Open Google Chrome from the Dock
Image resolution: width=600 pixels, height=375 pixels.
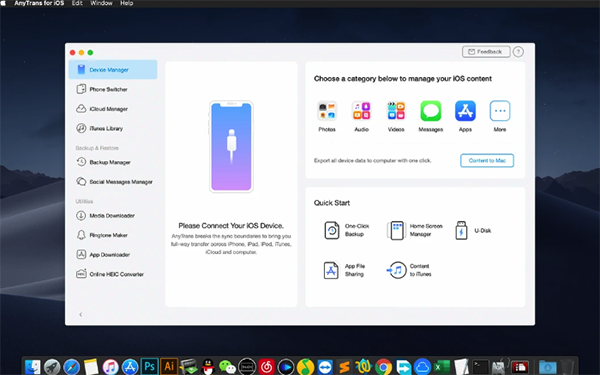383,367
